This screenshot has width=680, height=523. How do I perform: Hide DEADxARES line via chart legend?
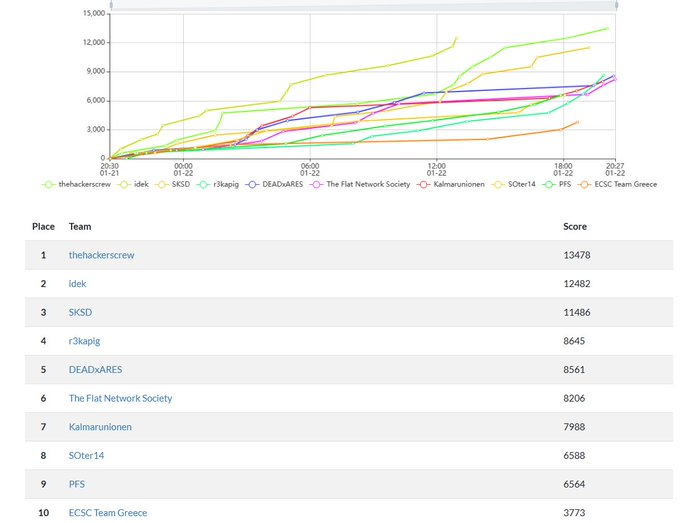click(x=273, y=184)
